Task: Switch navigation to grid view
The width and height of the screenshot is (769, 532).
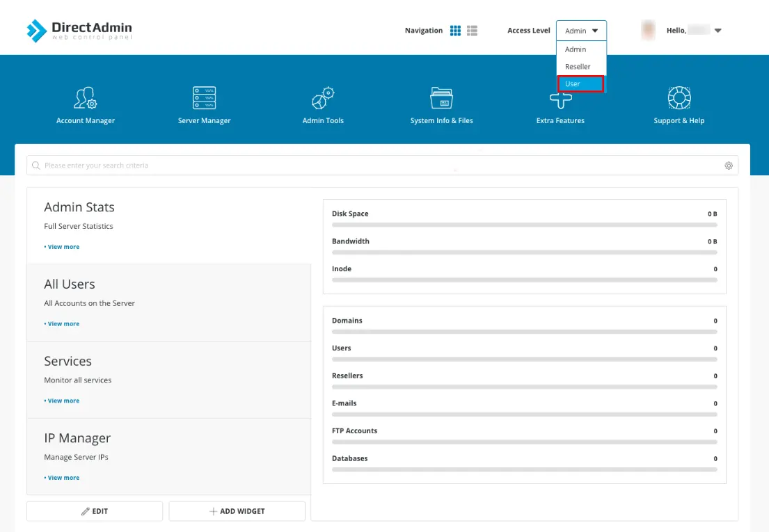Action: (x=456, y=31)
